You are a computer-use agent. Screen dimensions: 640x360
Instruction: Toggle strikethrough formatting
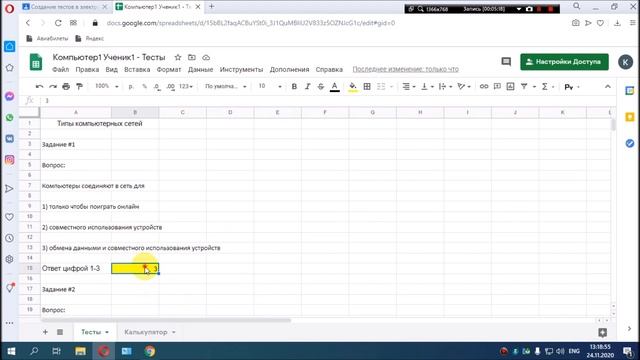tap(321, 87)
